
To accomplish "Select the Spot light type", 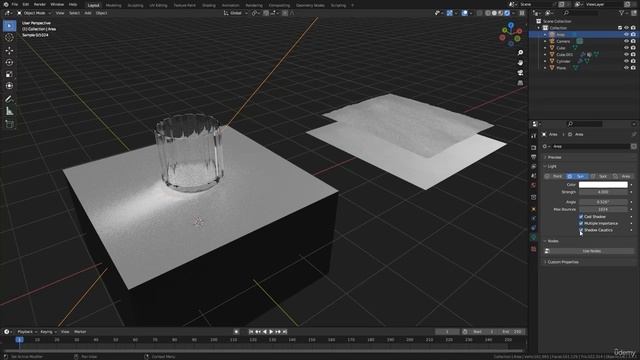I will click(599, 176).
